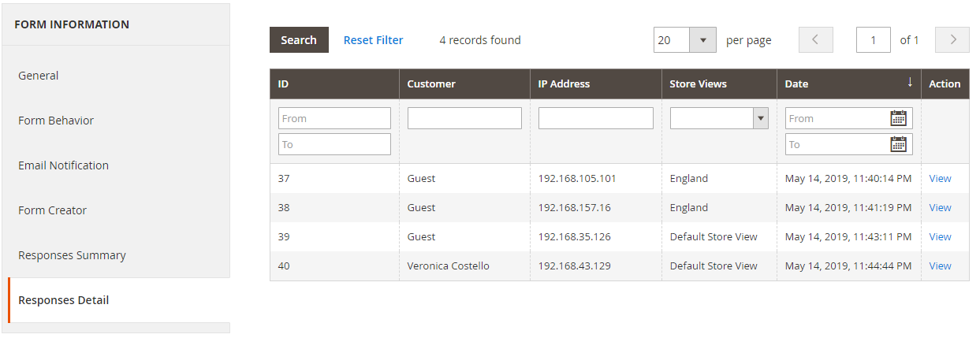Screen dimensions: 980x338
Task: Go to the next page arrow
Action: [x=952, y=40]
